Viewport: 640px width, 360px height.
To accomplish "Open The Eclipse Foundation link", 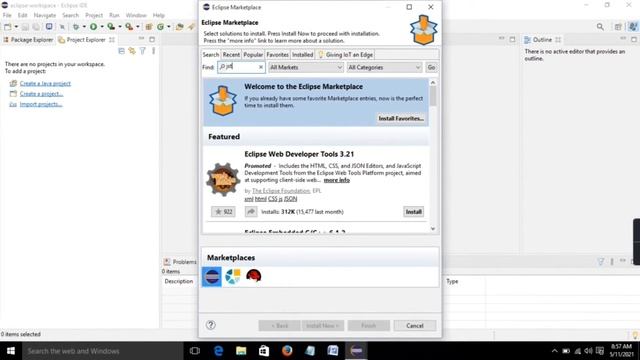I will (281, 191).
